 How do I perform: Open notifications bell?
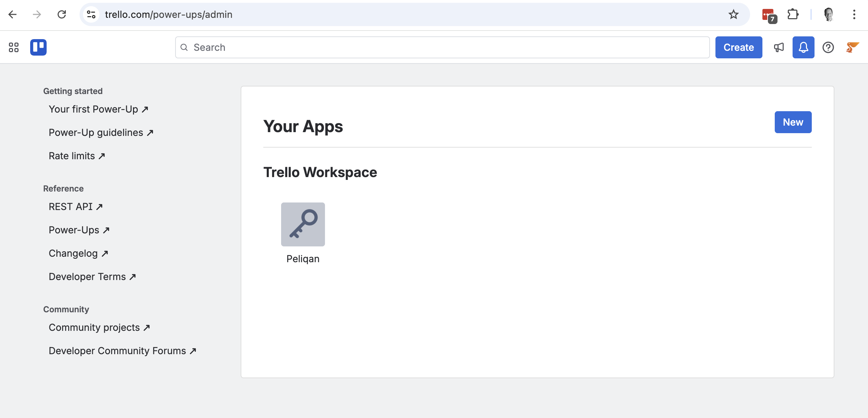coord(803,47)
